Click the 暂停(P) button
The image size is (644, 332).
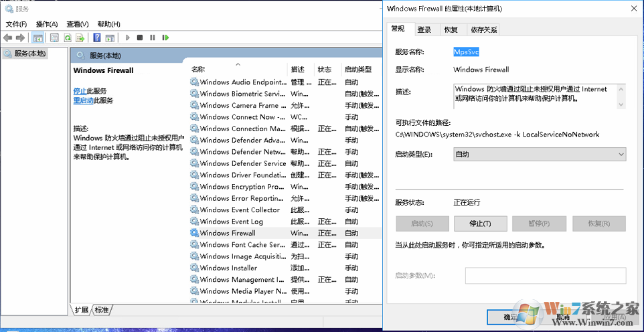pos(538,224)
